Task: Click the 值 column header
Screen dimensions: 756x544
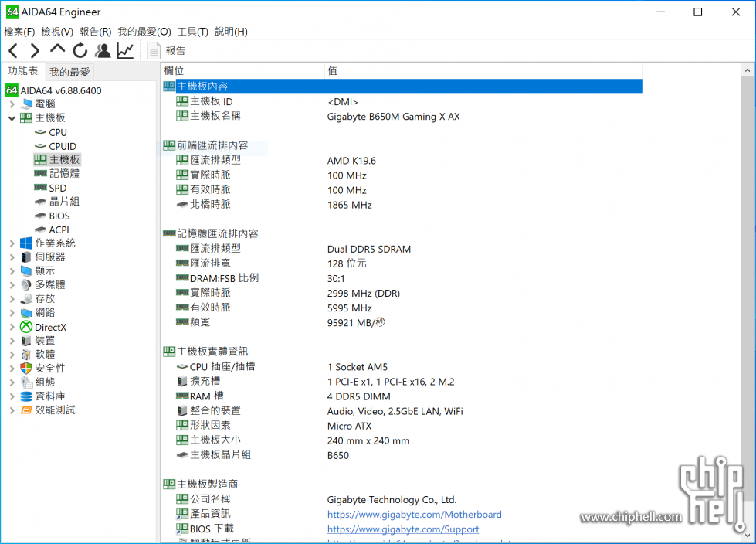Action: tap(483, 71)
